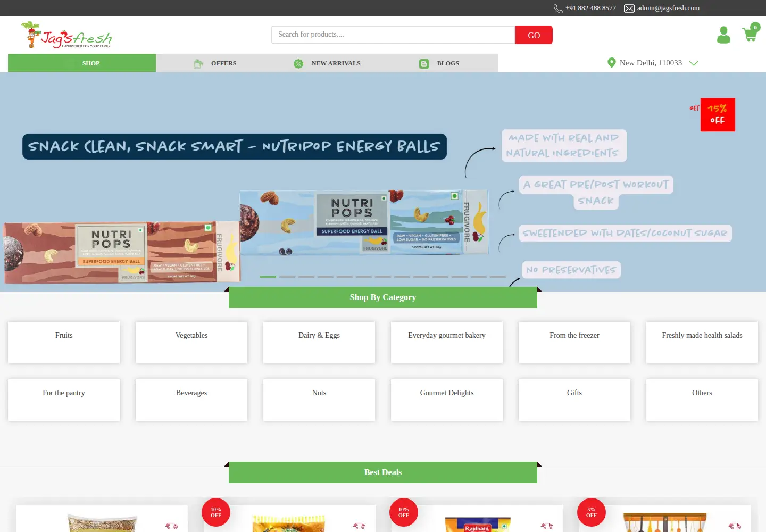Open the Fruits category
This screenshot has width=766, height=532.
[x=64, y=343]
